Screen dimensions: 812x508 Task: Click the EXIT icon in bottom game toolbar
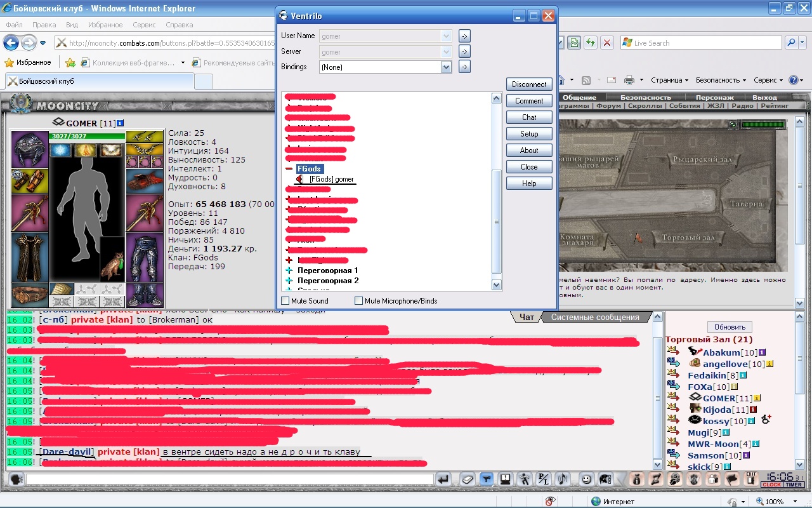[x=752, y=479]
